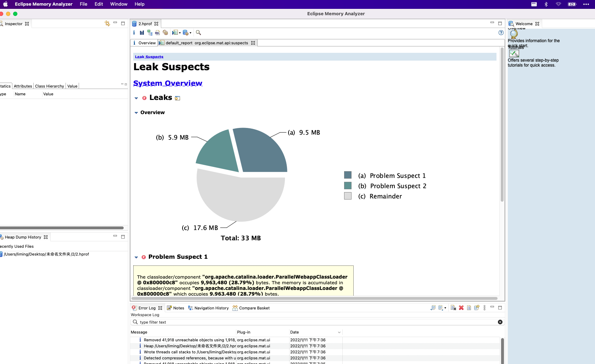Open the Window menu
This screenshot has width=595, height=364.
[119, 4]
